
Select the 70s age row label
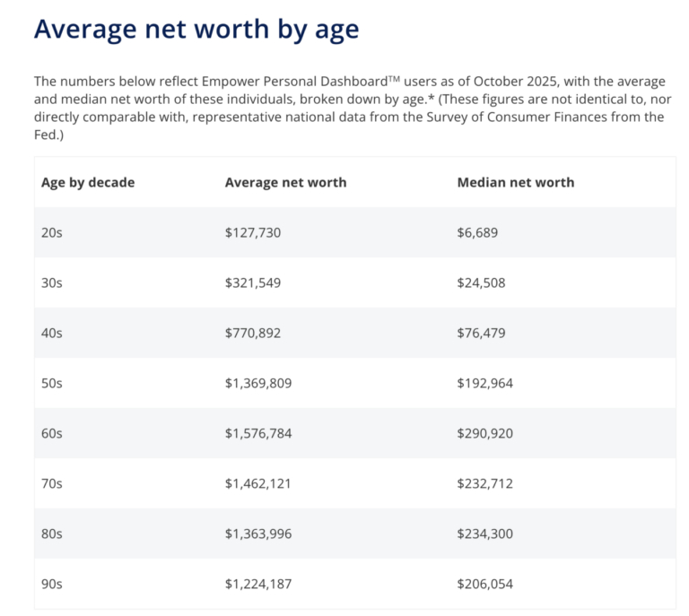click(52, 483)
